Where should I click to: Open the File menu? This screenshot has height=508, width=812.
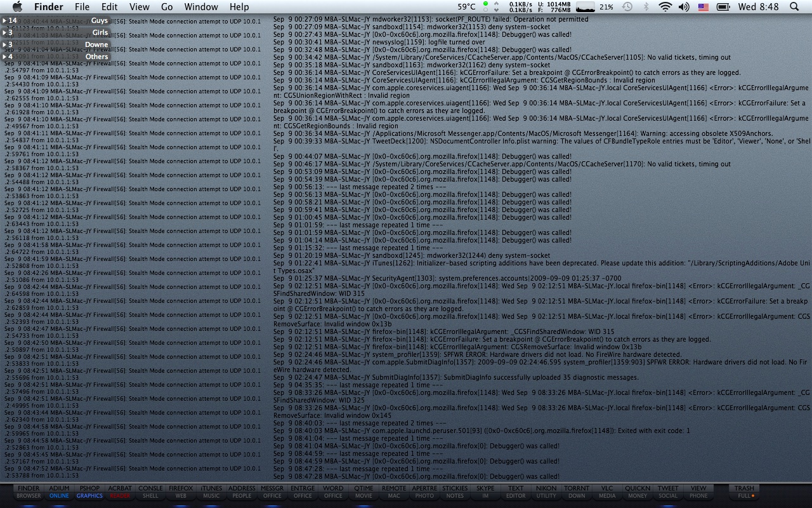pos(82,7)
